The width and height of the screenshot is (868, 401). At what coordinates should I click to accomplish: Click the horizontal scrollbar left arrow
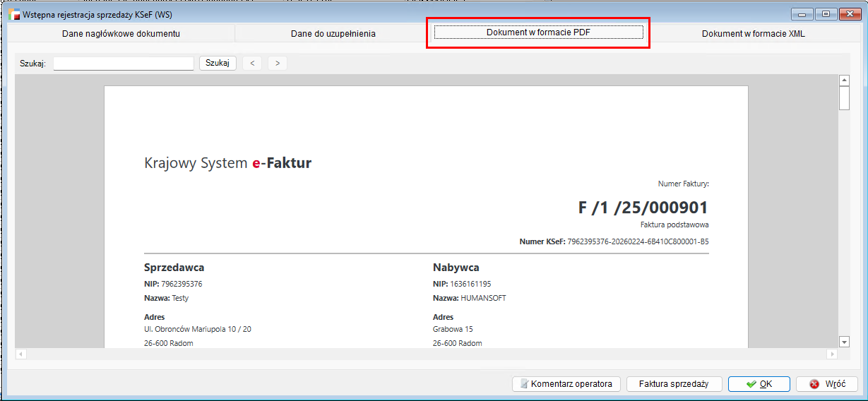point(20,353)
